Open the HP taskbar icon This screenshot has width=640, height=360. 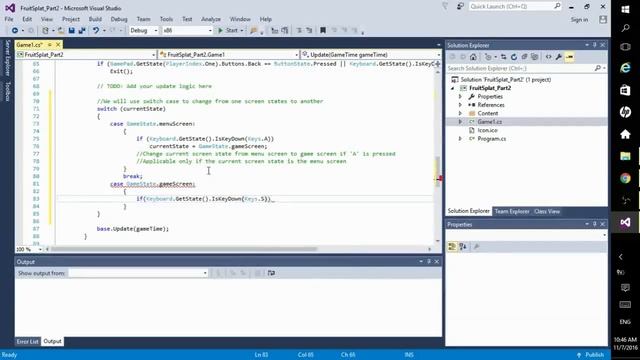[x=625, y=112]
